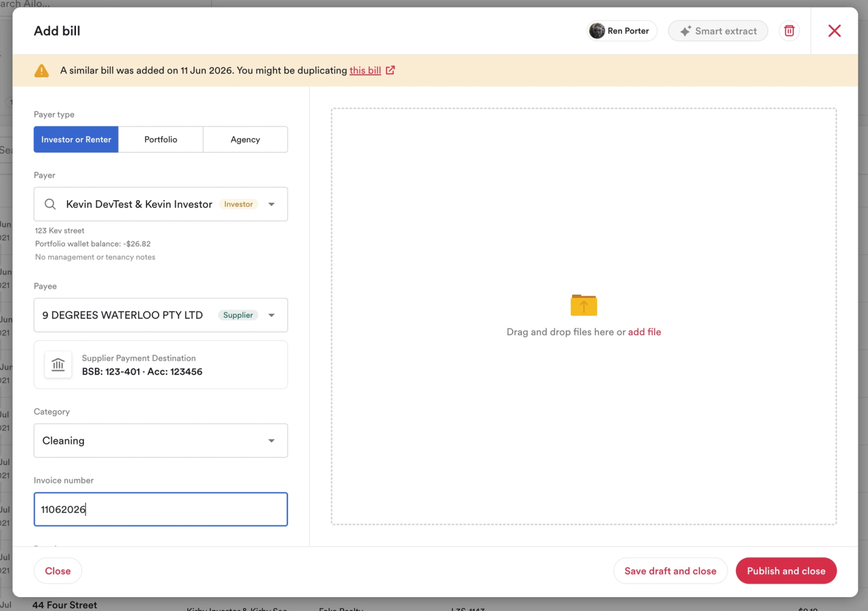Click the file drag and drop area
The width and height of the screenshot is (868, 611).
(583, 316)
